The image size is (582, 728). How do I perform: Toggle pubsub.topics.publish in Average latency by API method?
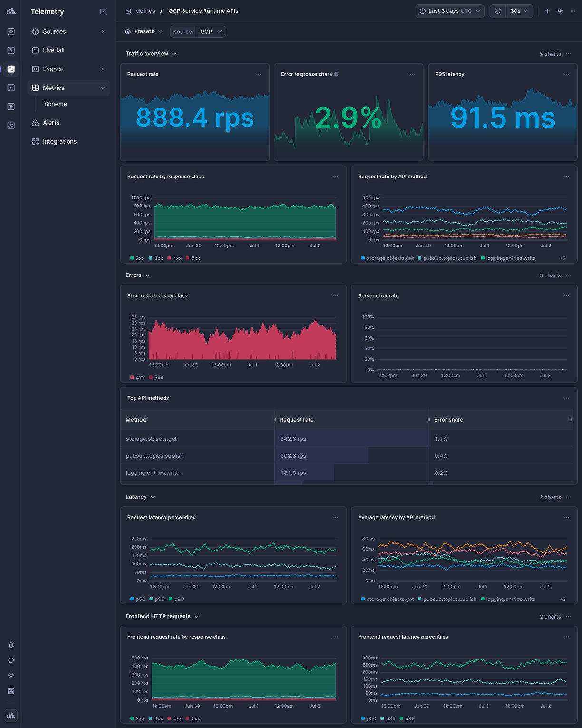coord(447,600)
